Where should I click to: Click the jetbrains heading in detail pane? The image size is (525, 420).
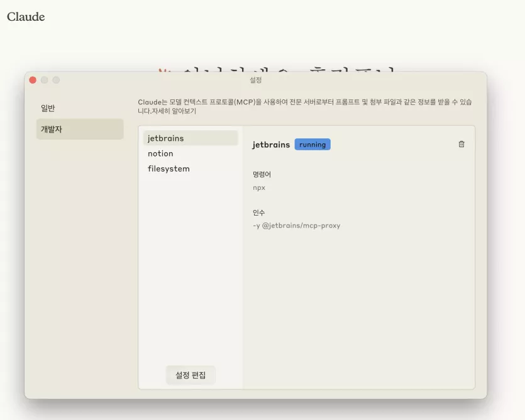tap(271, 145)
